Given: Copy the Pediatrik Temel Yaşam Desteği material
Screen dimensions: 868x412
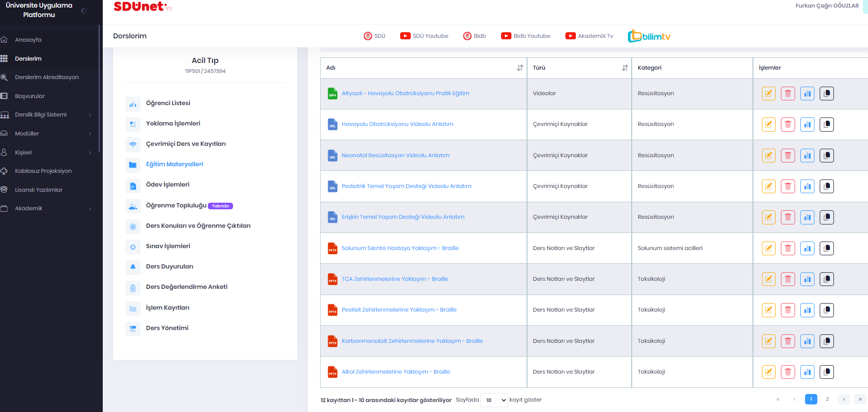Looking at the screenshot, I should point(827,187).
